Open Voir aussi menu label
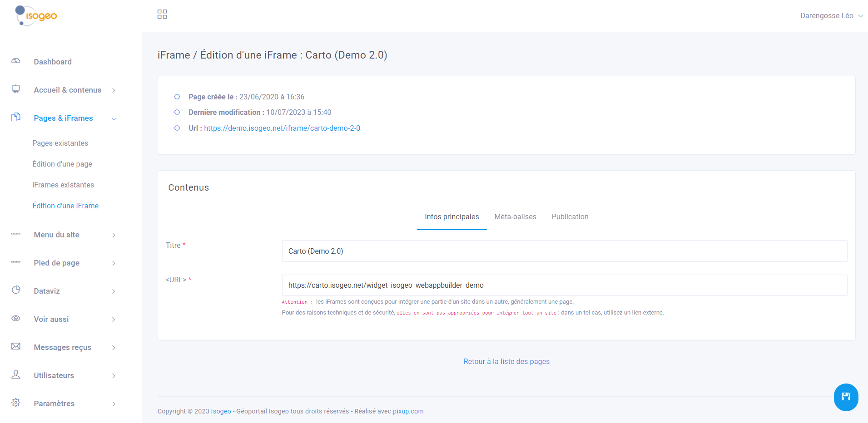The width and height of the screenshot is (868, 423). coord(51,319)
